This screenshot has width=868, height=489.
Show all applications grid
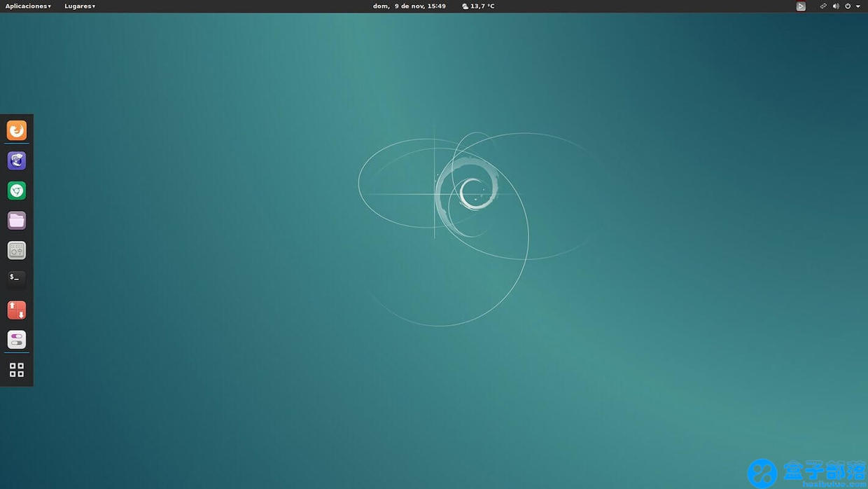tap(17, 370)
